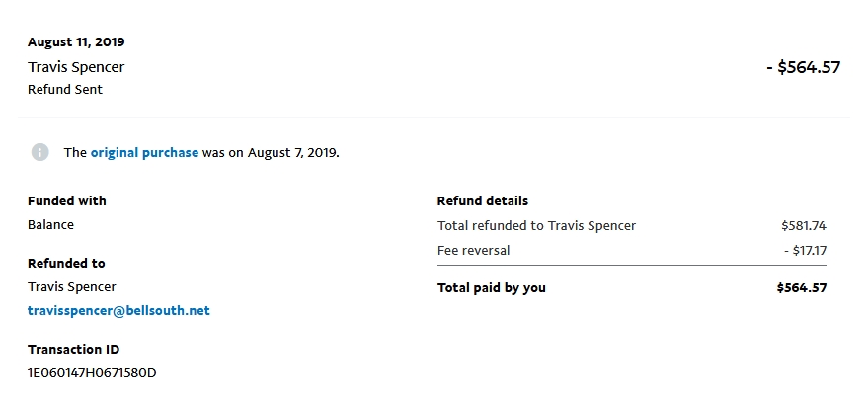Select the $581.74 refunded amount

coord(803,226)
